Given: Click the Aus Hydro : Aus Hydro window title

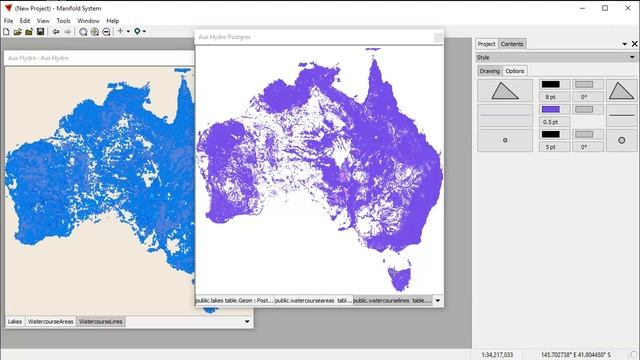Looking at the screenshot, I should (x=38, y=58).
